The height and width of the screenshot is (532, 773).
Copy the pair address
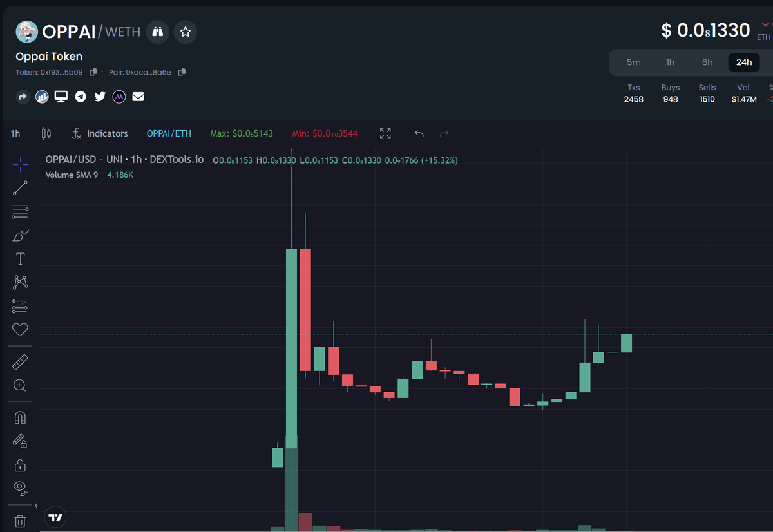click(182, 72)
